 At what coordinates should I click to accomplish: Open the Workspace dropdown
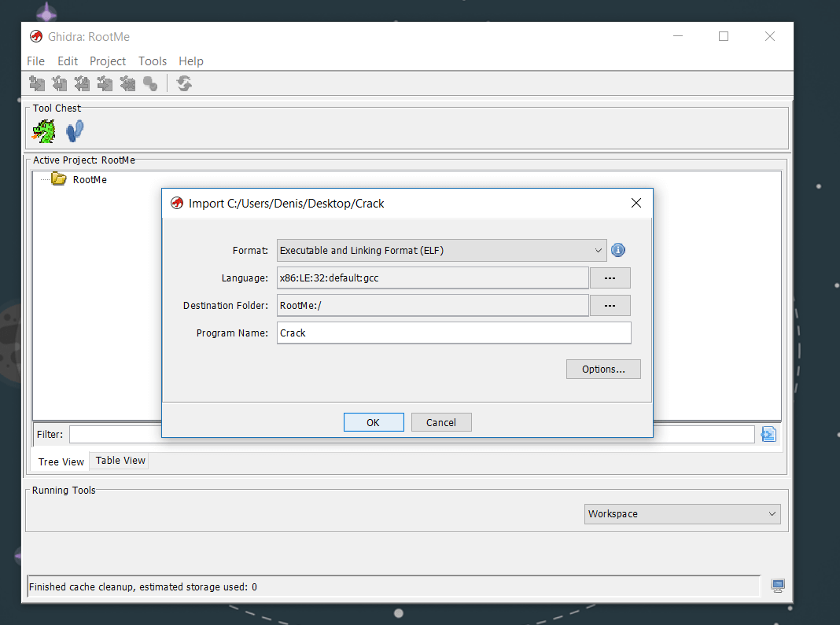point(682,514)
